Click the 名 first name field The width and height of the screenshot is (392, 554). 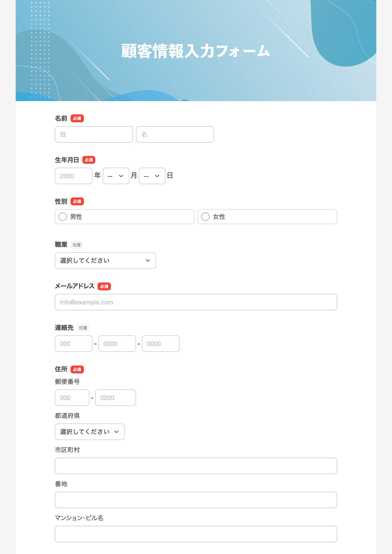coord(175,134)
